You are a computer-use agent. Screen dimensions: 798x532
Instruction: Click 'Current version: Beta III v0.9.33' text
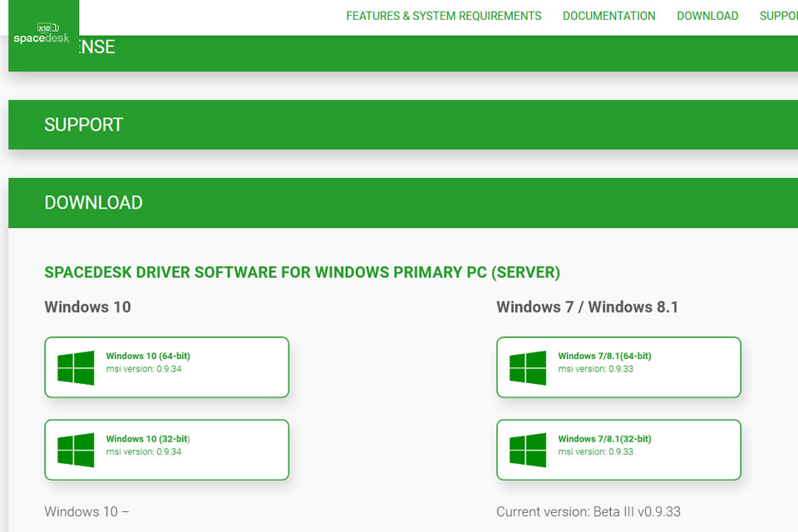pos(589,512)
